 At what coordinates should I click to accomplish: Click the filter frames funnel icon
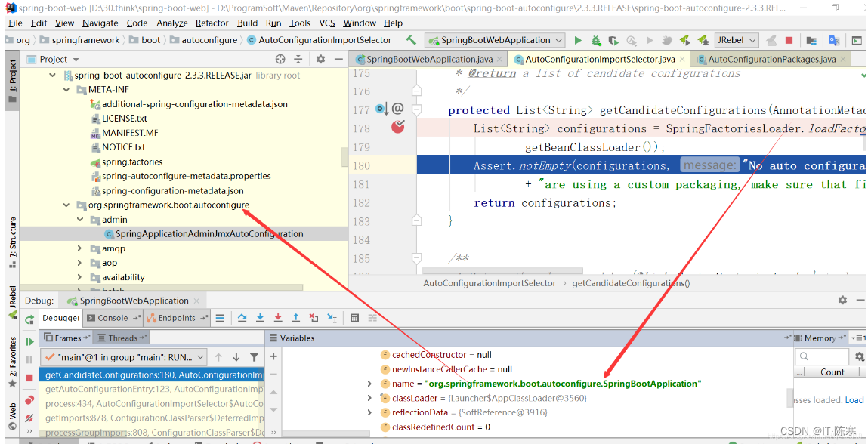pos(254,357)
